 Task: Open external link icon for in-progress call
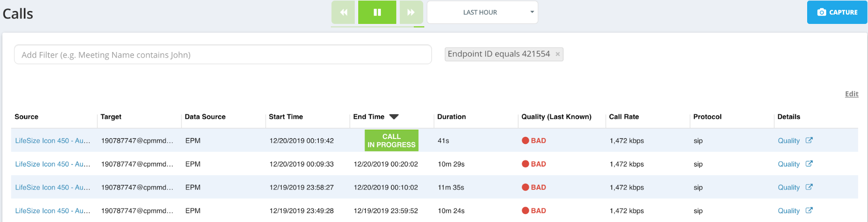pyautogui.click(x=809, y=140)
